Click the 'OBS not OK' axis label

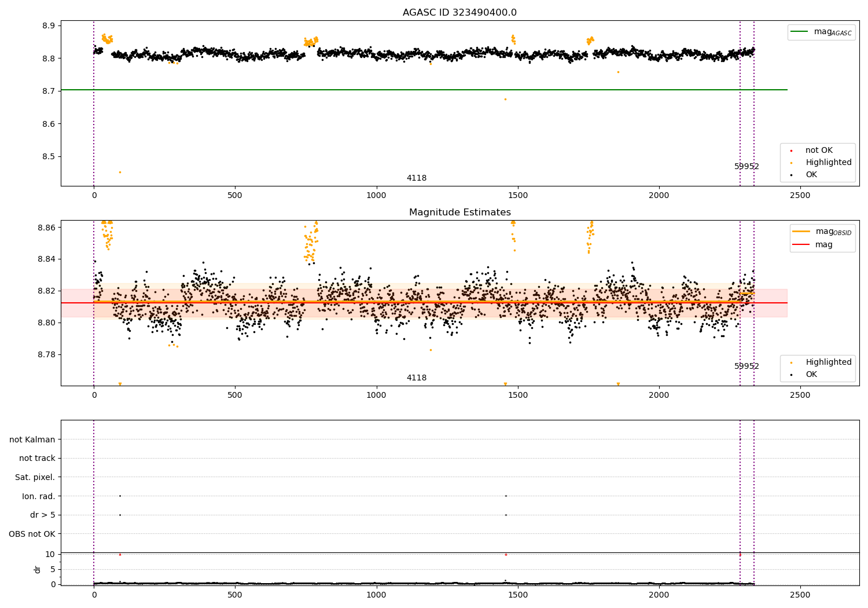pos(32,534)
